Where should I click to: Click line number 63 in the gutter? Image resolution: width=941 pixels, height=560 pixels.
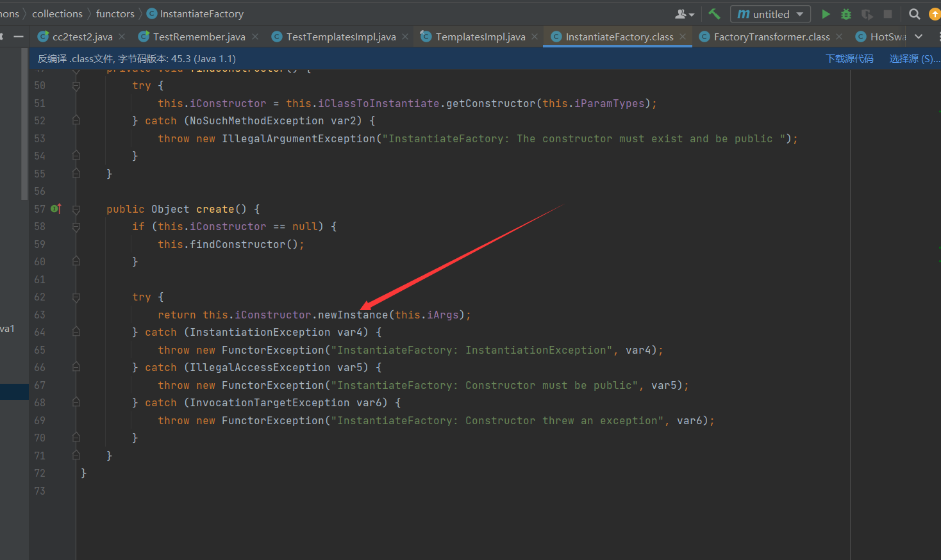click(x=40, y=315)
